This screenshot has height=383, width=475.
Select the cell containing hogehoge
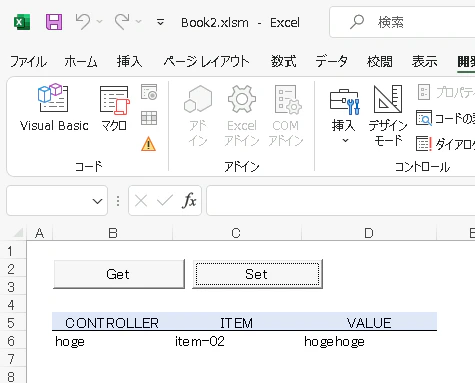(x=369, y=340)
